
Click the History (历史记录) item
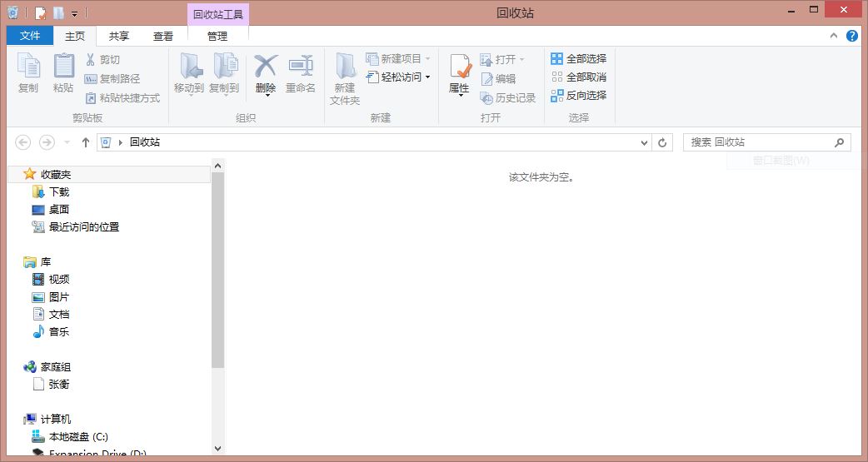[x=507, y=98]
